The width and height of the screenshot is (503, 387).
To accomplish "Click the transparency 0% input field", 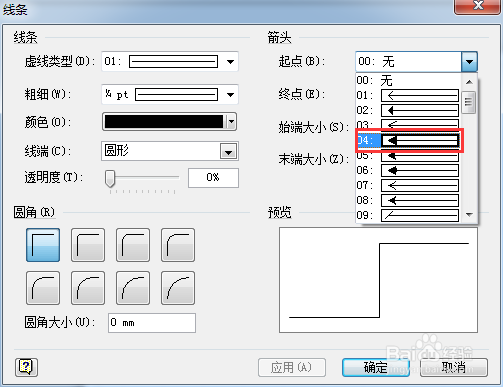I will (x=213, y=178).
